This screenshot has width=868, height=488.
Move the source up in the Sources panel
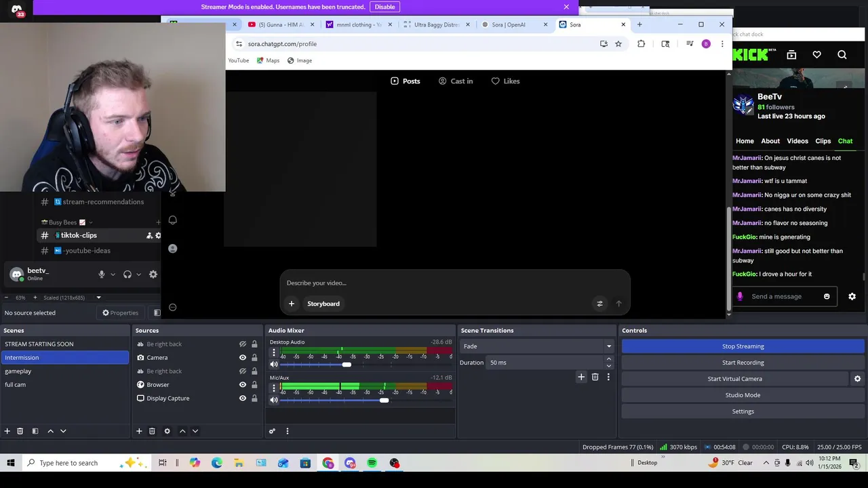tap(182, 431)
